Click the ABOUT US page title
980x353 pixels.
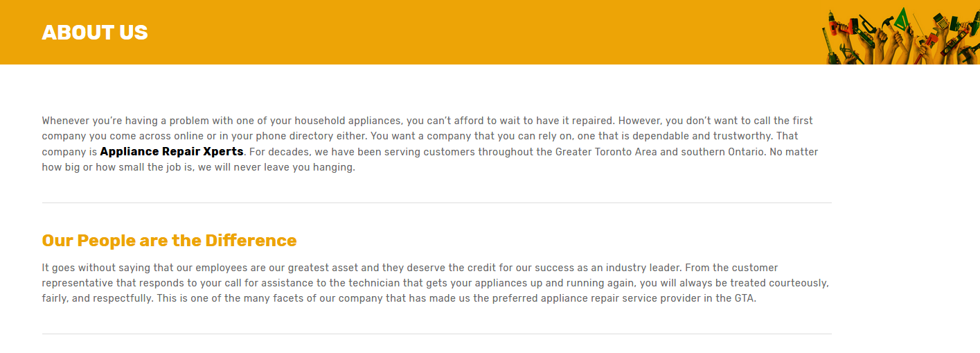click(95, 33)
